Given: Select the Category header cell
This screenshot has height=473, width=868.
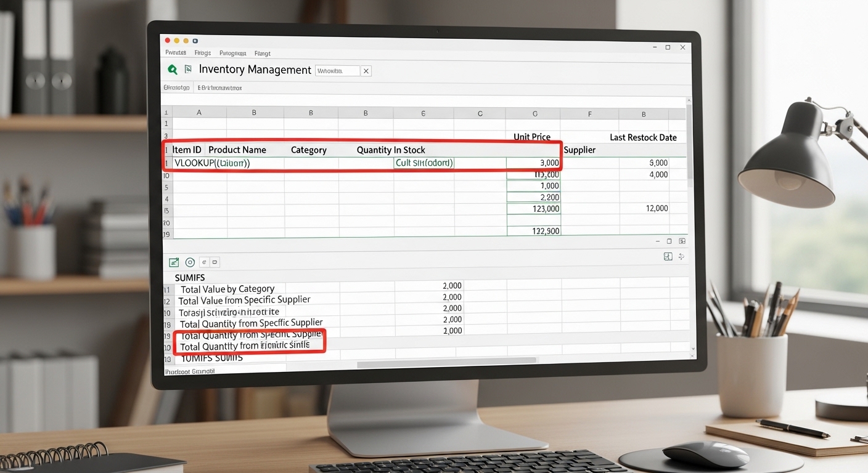Looking at the screenshot, I should (x=309, y=150).
